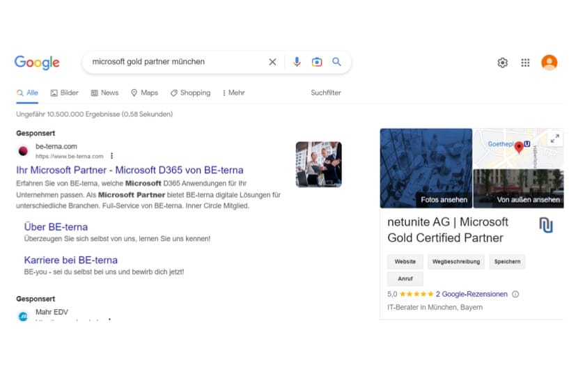
Task: Open settings gear icon
Action: 502,63
